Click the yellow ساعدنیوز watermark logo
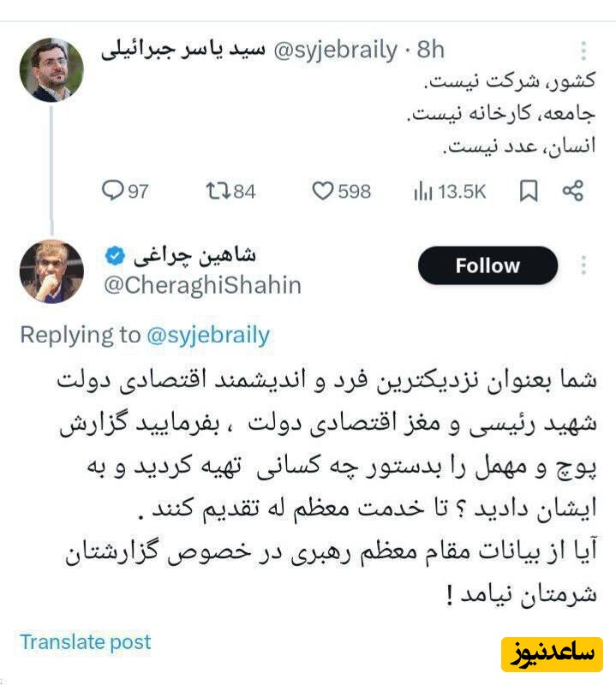Viewport: 616px width, 685px height. coord(553,653)
